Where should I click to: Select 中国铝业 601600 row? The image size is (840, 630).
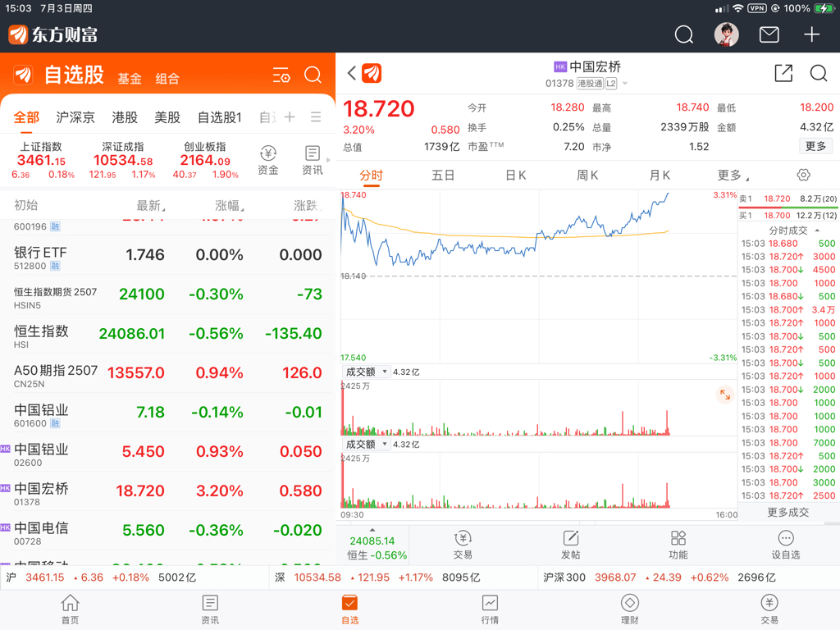(167, 413)
